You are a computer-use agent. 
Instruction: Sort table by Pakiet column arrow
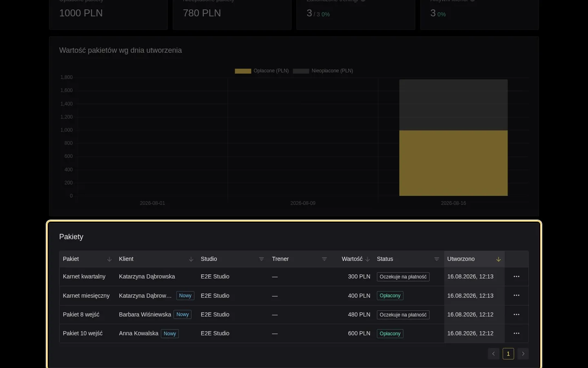click(x=109, y=259)
